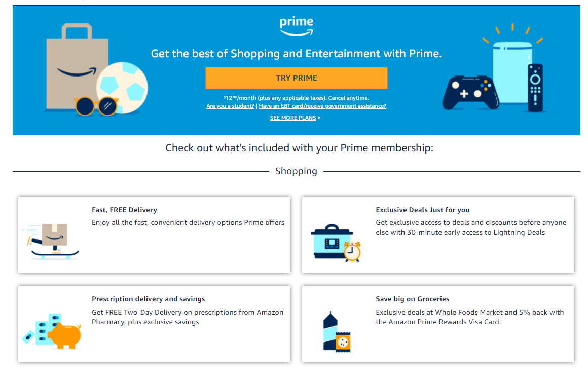Screen dimensions: 588x380
Task: Click the Prime smile logo at top
Action: point(296,25)
